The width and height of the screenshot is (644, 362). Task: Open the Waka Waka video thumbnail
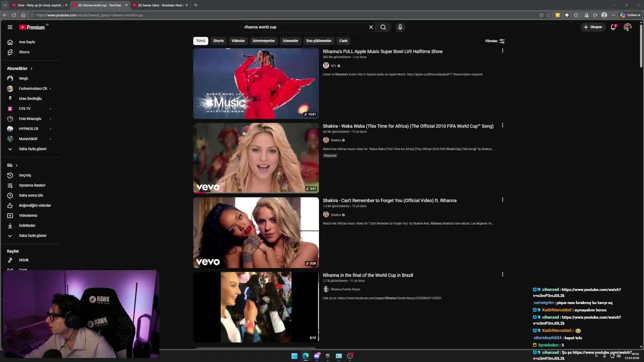[x=256, y=158]
